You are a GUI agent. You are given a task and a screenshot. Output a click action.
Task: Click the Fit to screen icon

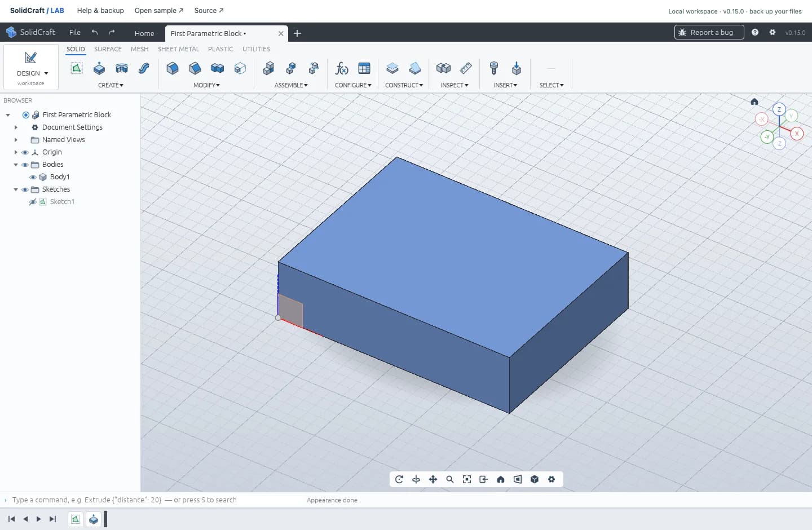tap(467, 479)
